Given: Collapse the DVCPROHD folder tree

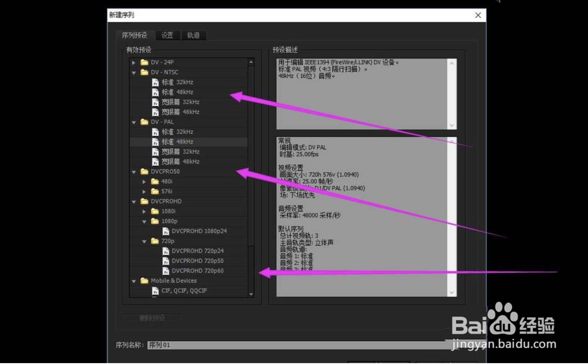Looking at the screenshot, I should tap(134, 202).
